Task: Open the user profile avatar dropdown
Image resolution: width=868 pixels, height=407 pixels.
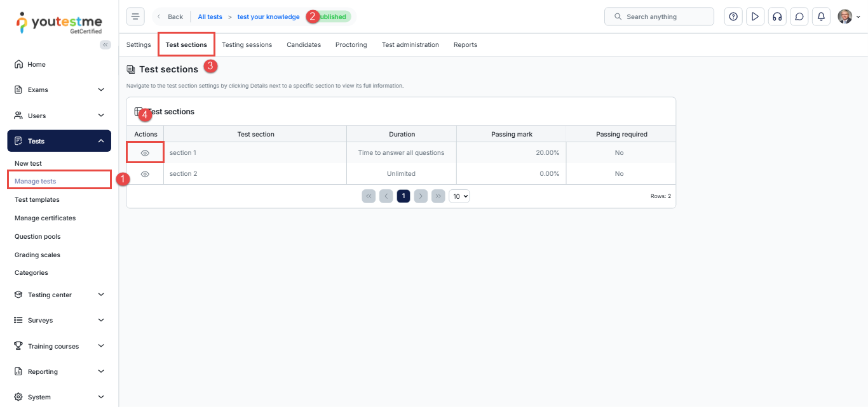Action: [x=849, y=17]
